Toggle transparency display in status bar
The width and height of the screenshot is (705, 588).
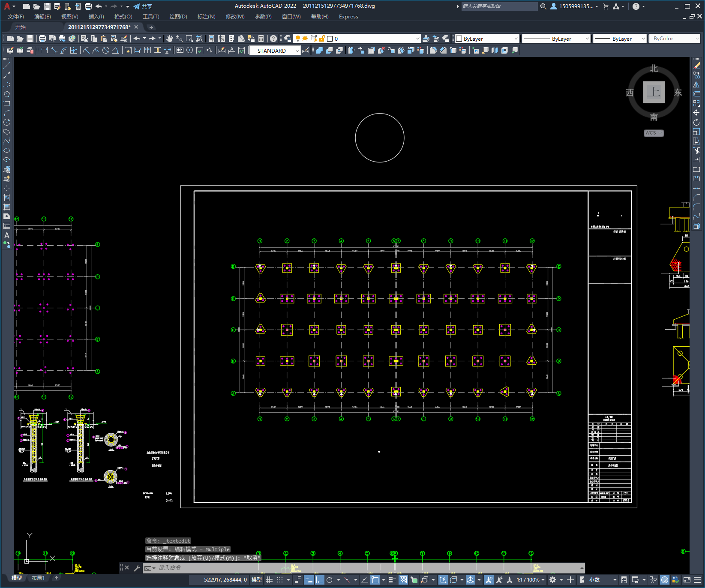(x=403, y=580)
